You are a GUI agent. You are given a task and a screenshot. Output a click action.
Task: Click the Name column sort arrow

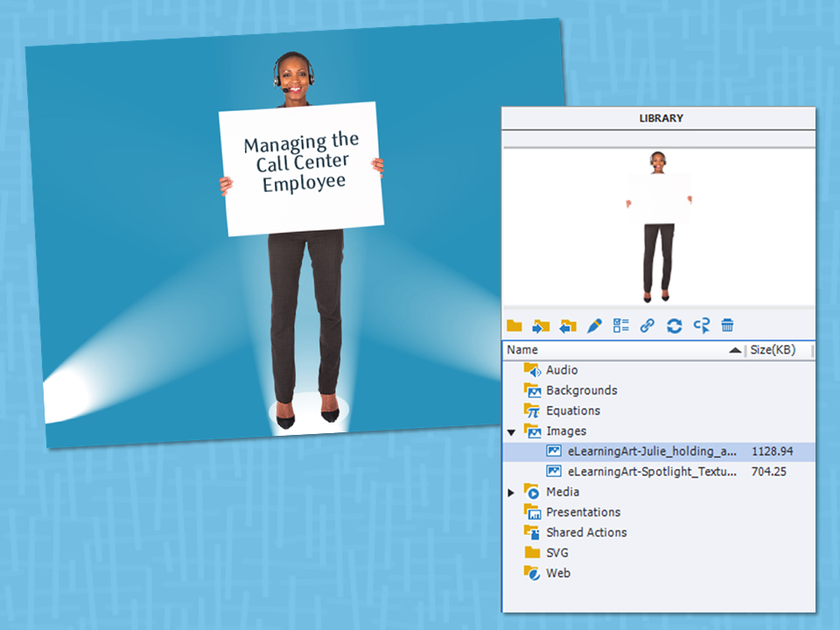pyautogui.click(x=735, y=350)
